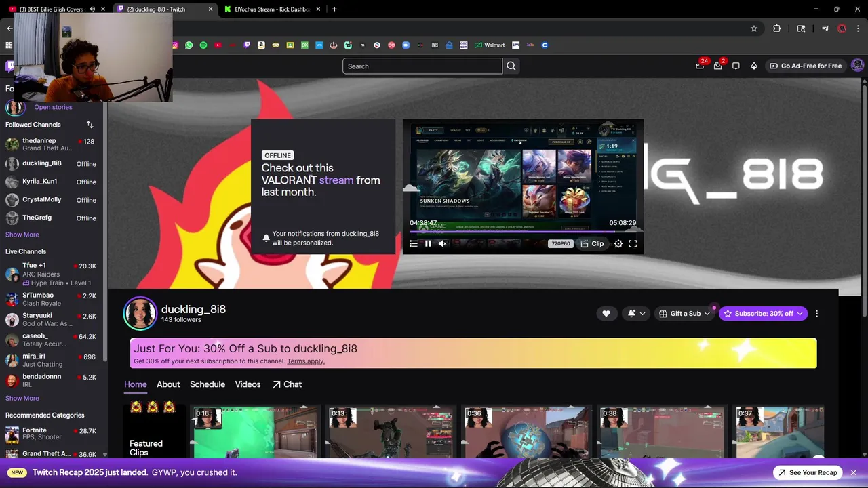Select the Home channel tab

135,384
